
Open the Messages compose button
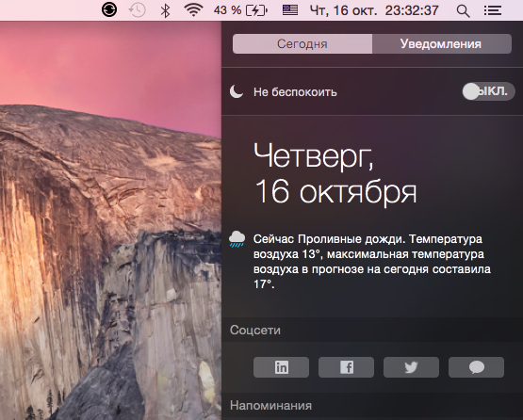pos(476,367)
